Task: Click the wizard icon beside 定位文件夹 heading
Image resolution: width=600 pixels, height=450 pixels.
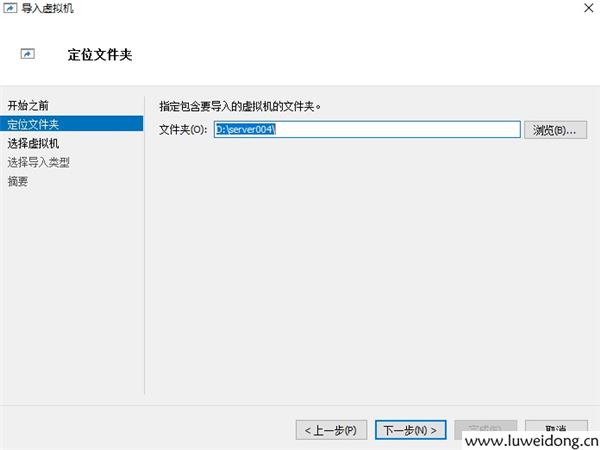Action: pos(27,54)
